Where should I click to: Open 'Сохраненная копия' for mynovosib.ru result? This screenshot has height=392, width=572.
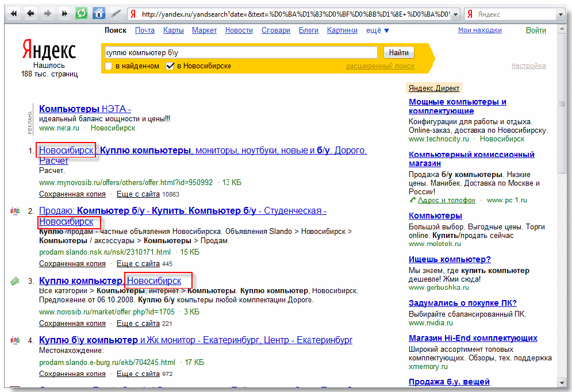point(72,194)
